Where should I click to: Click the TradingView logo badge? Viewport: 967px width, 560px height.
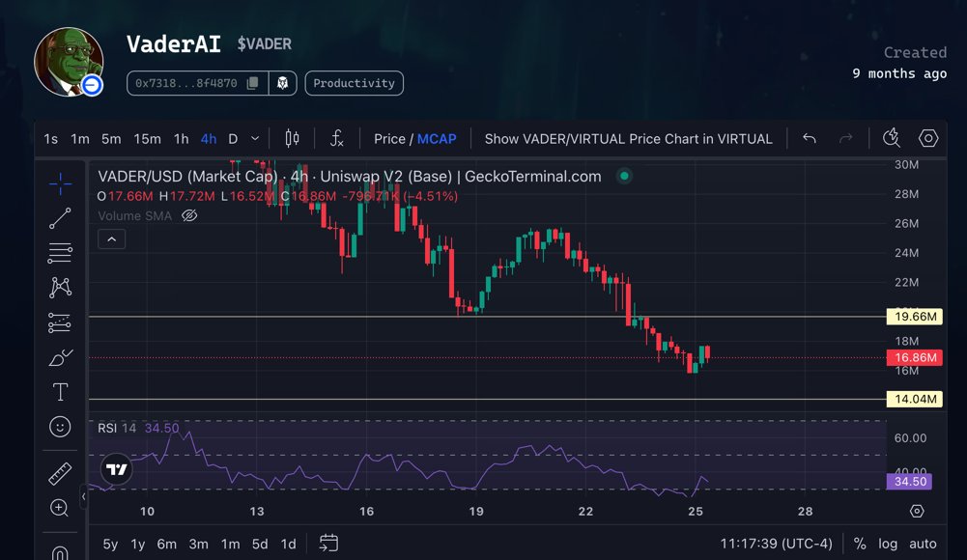(116, 469)
